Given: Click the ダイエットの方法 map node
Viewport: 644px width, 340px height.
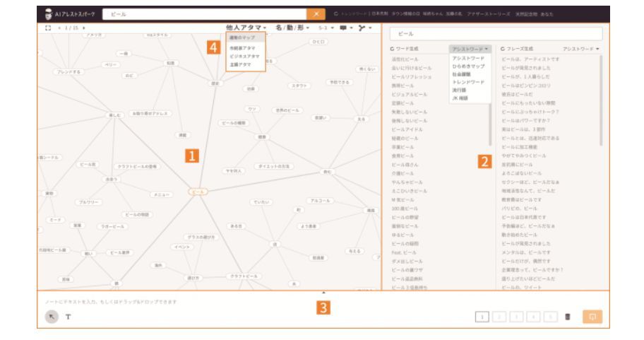Looking at the screenshot, I should tap(273, 166).
